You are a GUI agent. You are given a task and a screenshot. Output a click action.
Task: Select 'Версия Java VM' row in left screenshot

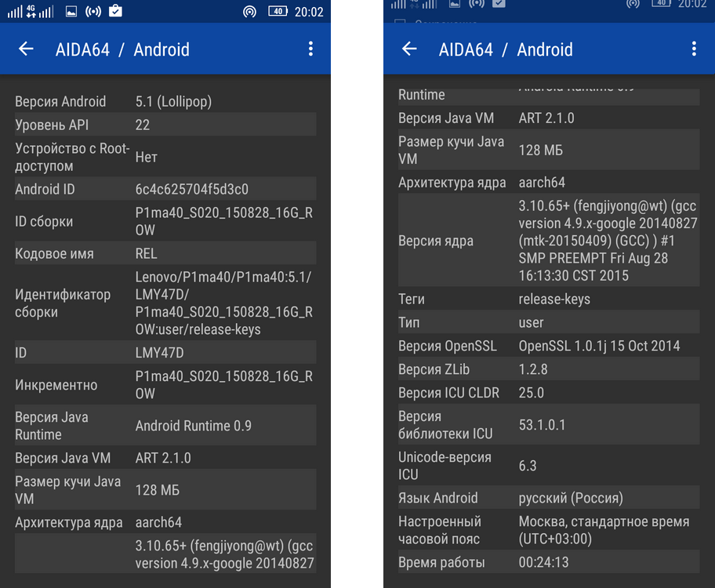click(165, 458)
